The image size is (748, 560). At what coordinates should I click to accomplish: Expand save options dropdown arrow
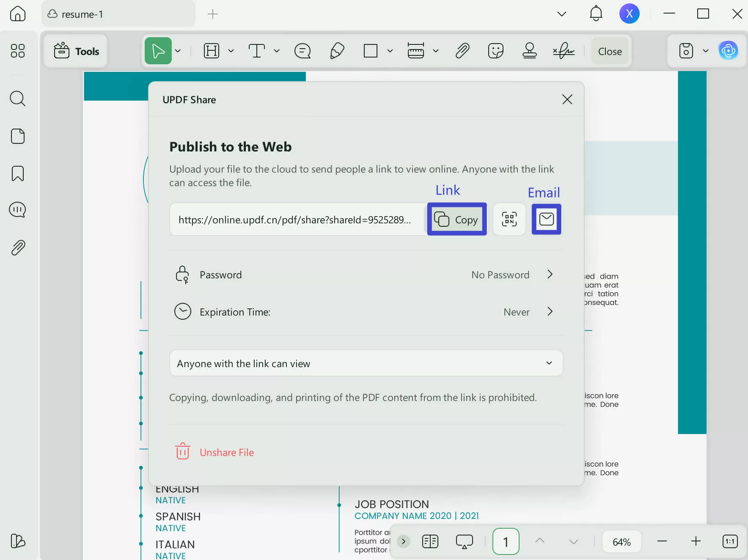click(x=706, y=51)
